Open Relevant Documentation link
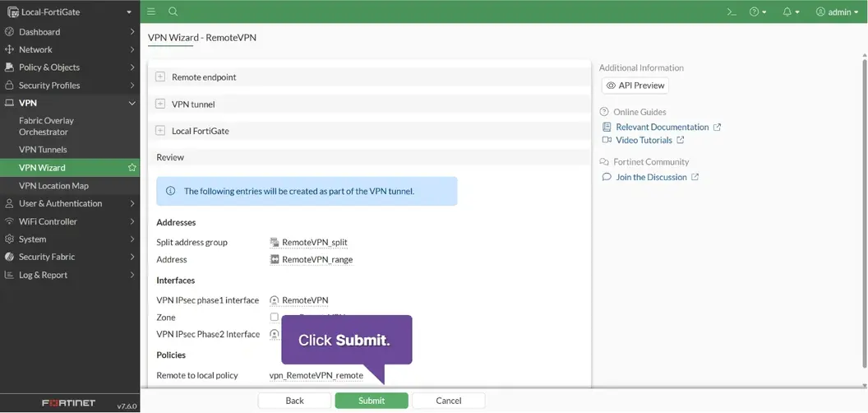This screenshot has width=868, height=413. pyautogui.click(x=662, y=127)
